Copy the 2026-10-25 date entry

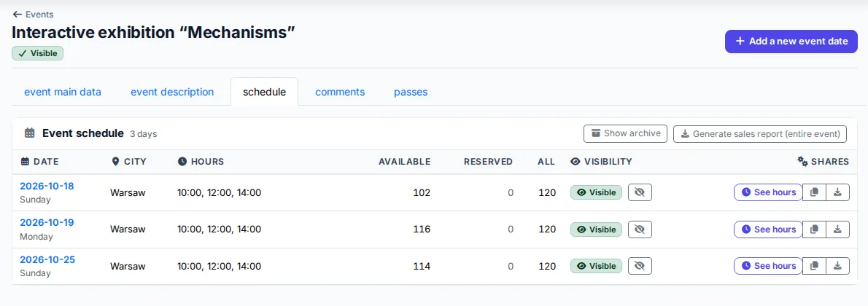(x=814, y=266)
